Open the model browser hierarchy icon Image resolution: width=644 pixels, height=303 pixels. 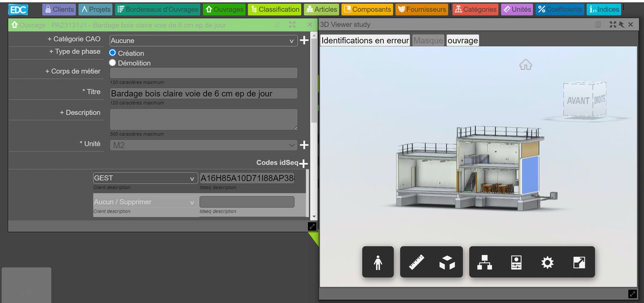[485, 262]
